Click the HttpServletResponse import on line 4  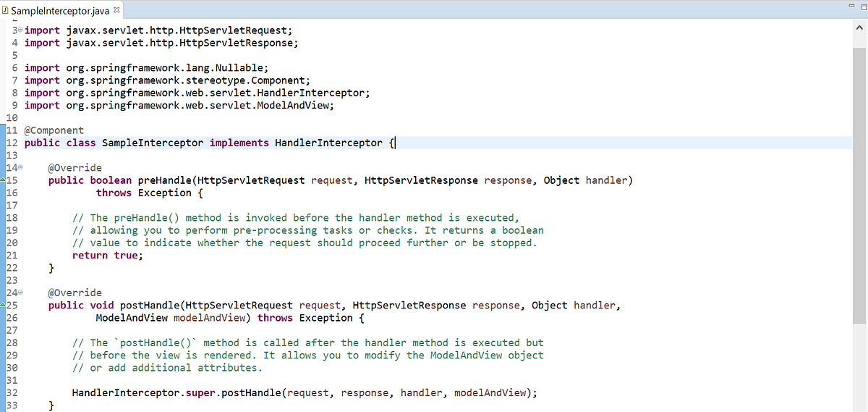(x=161, y=43)
